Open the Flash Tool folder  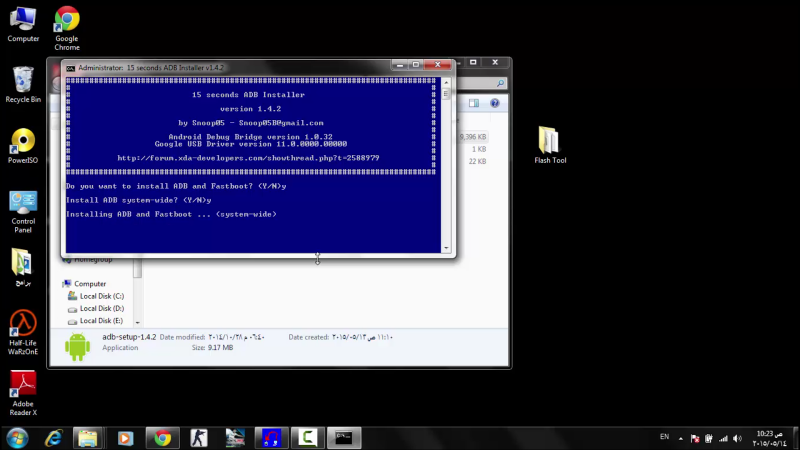(549, 141)
